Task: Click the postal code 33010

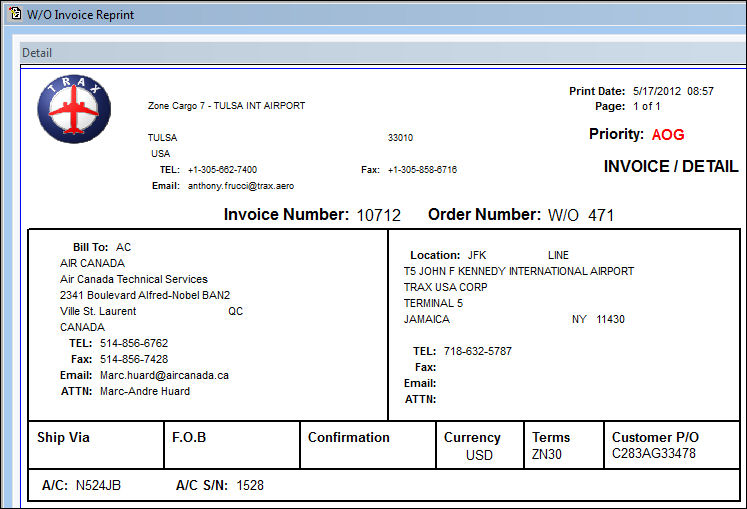Action: tap(400, 138)
